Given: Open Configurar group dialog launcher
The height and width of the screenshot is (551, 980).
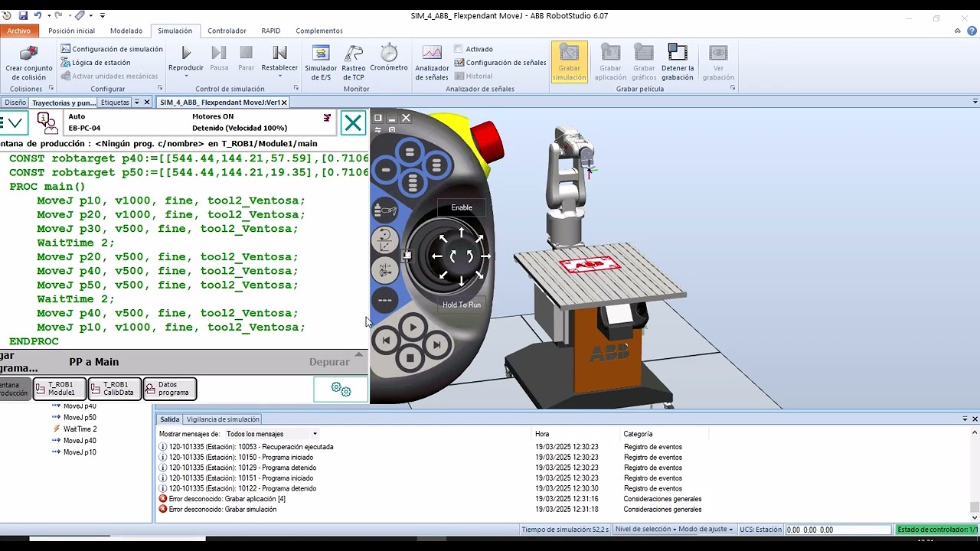Looking at the screenshot, I should 160,88.
